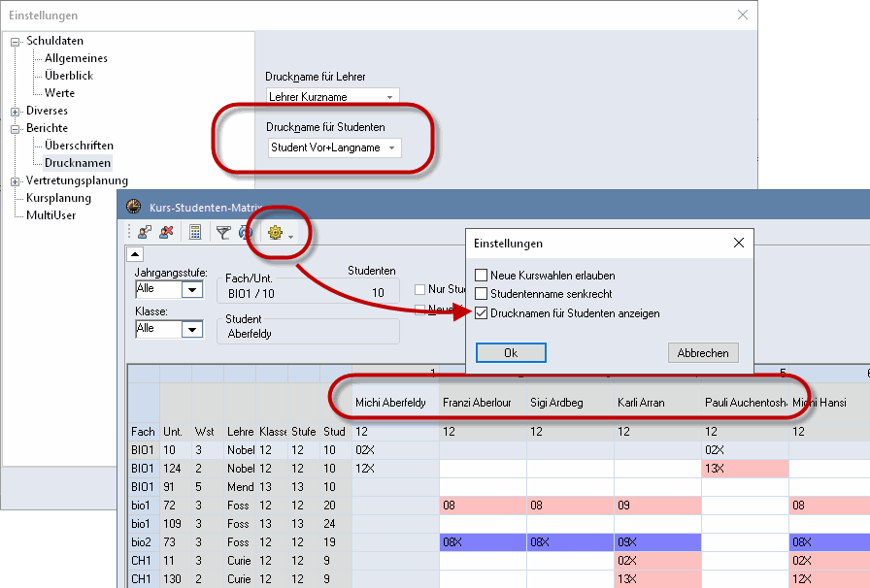Collapse the Berichte tree node
Screen dimensions: 870x588
[x=15, y=129]
